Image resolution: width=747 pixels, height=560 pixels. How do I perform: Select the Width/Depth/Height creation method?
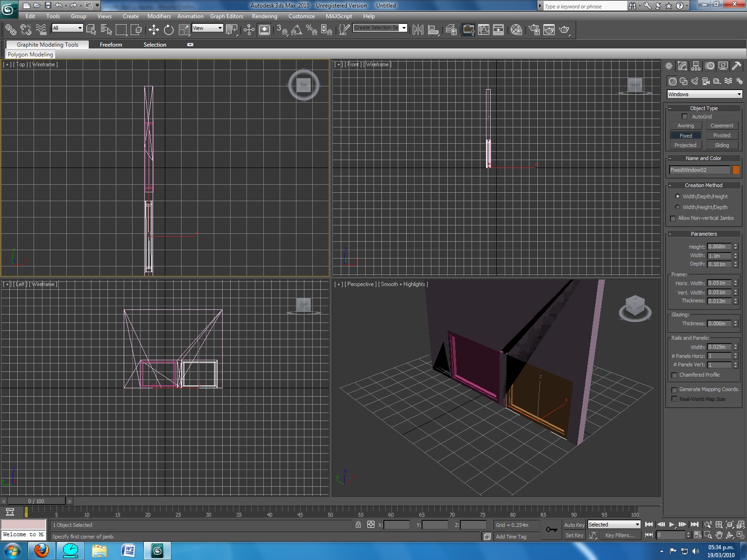tap(677, 196)
